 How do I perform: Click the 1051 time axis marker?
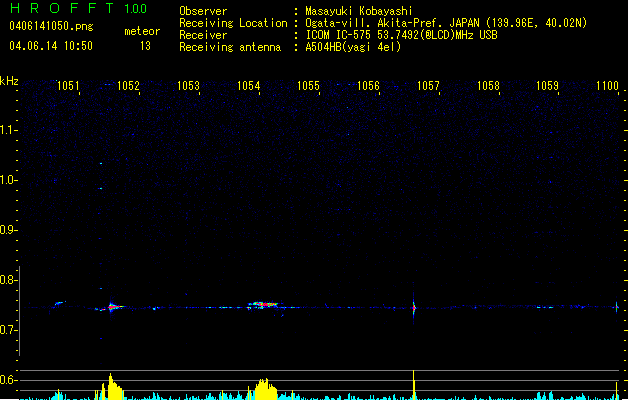coord(68,86)
